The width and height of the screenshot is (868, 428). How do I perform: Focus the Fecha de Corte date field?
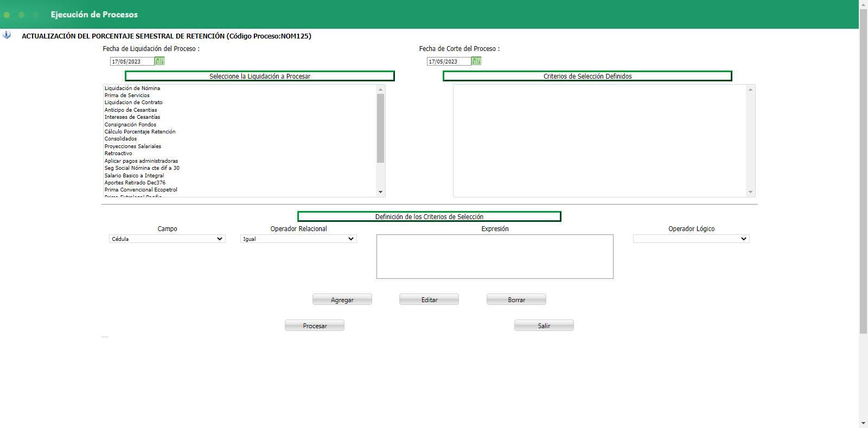[449, 62]
